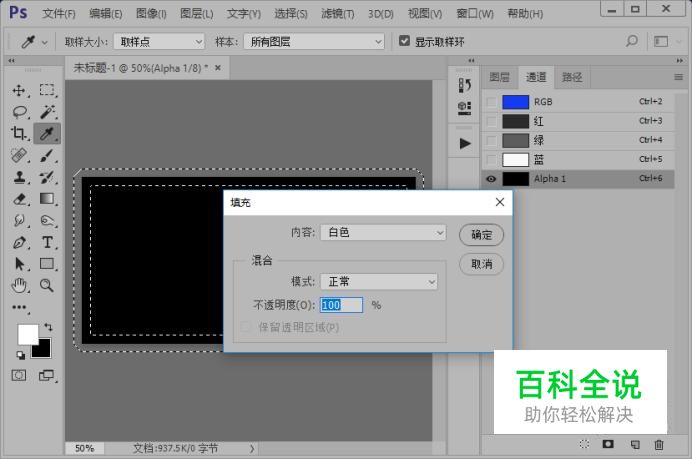Select the Type tool
Image resolution: width=692 pixels, height=459 pixels.
tap(47, 242)
